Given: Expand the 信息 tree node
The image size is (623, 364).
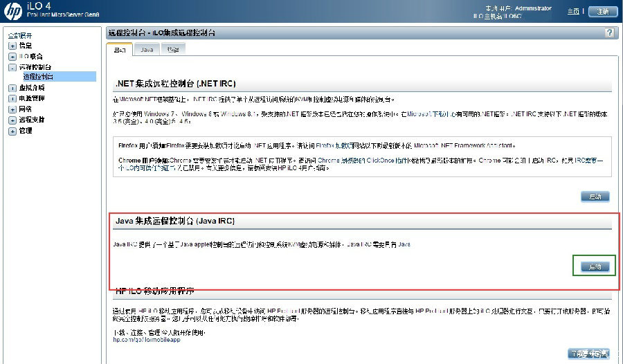Looking at the screenshot, I should coord(12,46).
